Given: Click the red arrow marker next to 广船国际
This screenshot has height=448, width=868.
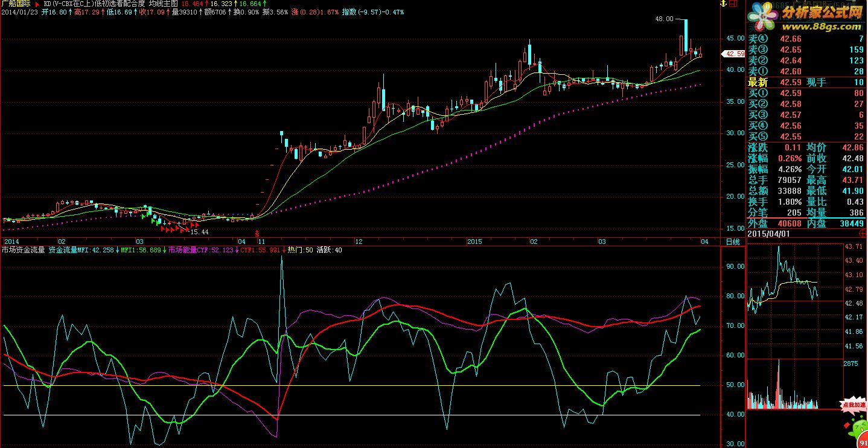Looking at the screenshot, I should coord(38,4).
